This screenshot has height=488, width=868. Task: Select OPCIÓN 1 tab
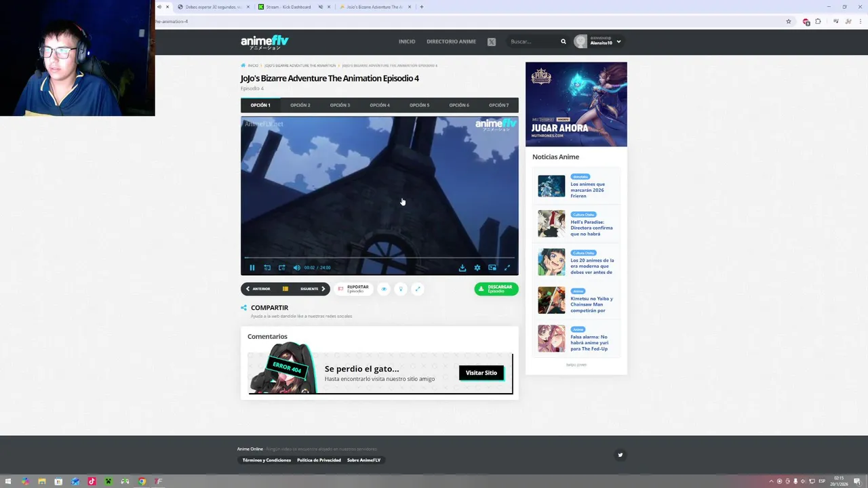point(260,105)
